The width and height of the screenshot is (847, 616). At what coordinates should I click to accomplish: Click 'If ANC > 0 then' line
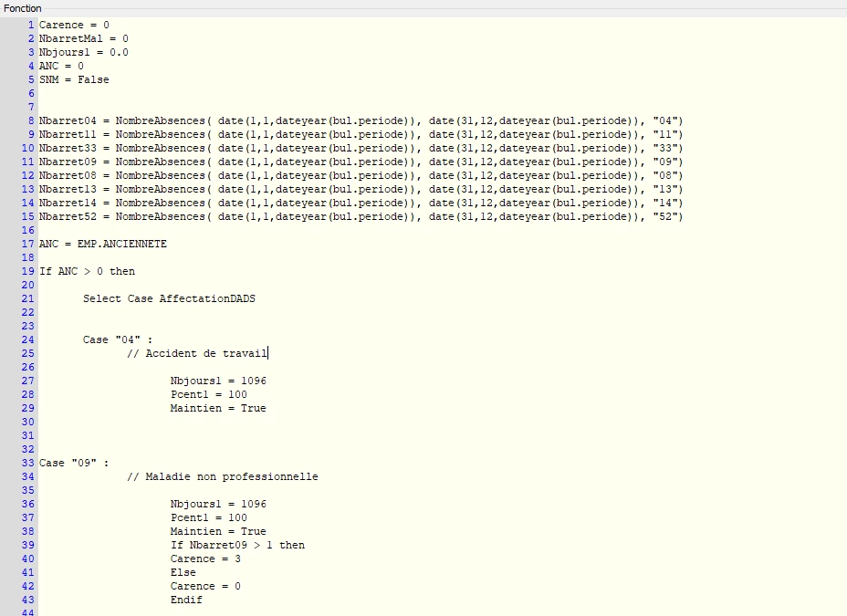[87, 272]
